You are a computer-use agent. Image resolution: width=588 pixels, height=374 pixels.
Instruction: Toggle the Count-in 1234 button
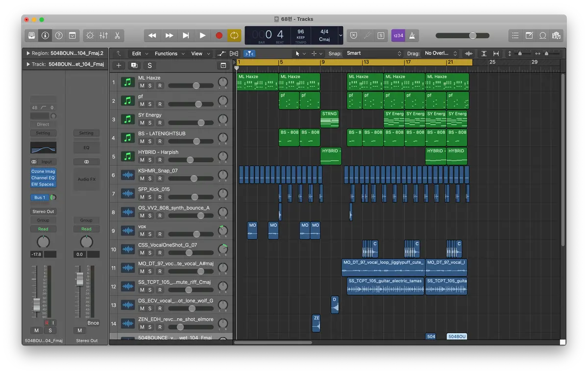(x=398, y=35)
